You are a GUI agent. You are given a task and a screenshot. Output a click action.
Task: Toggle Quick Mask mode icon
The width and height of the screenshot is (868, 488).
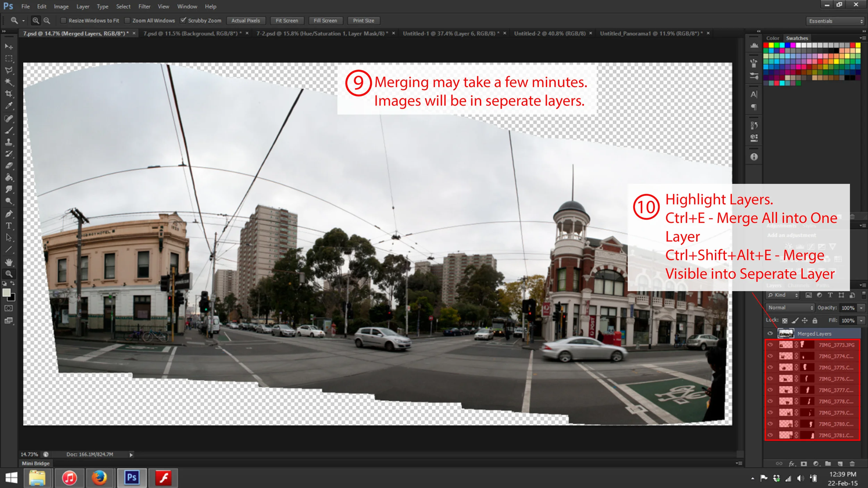click(x=9, y=308)
